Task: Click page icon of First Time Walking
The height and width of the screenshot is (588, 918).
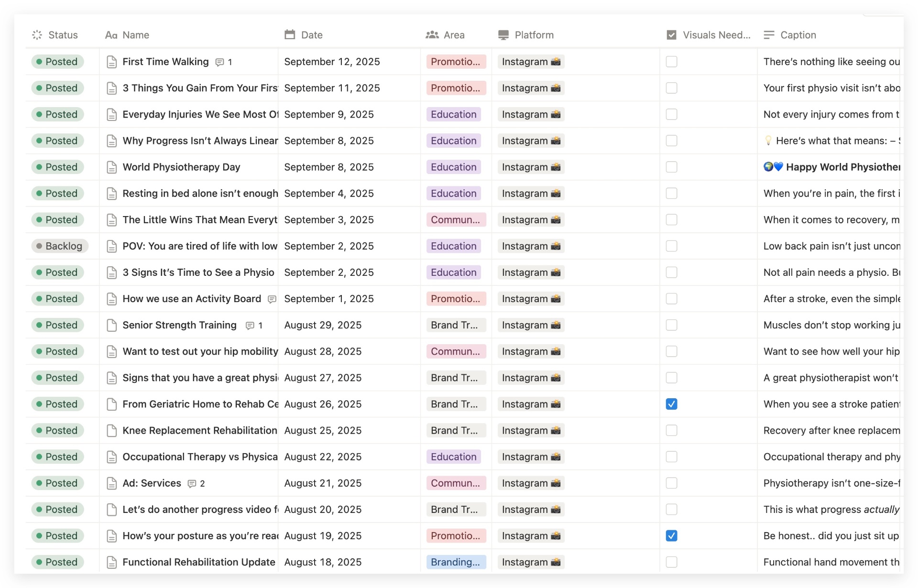Action: click(112, 62)
